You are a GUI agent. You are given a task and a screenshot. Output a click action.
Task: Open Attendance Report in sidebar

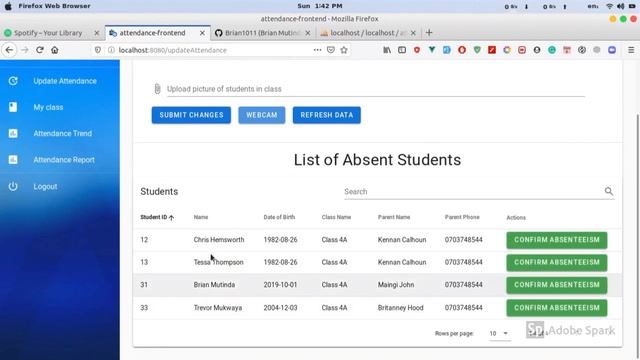coord(64,160)
